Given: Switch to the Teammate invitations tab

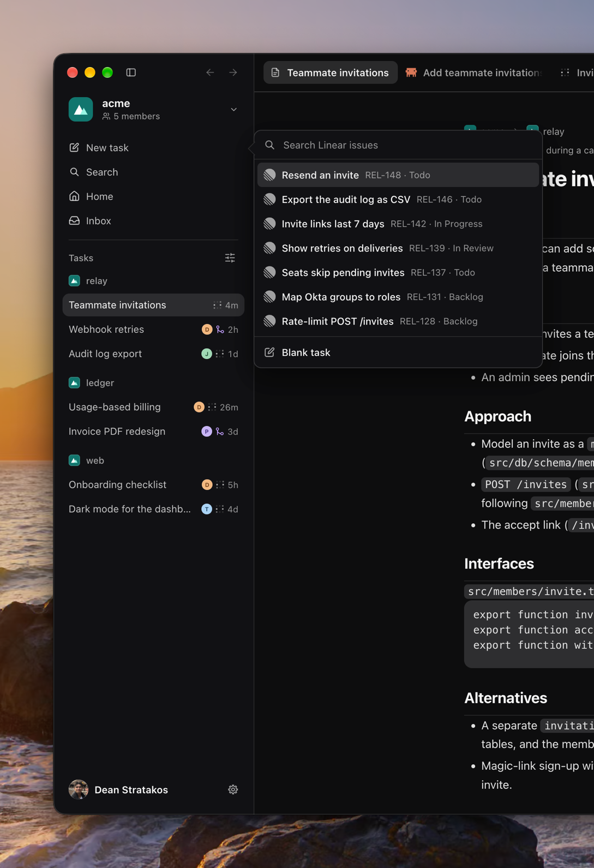Looking at the screenshot, I should (x=330, y=73).
